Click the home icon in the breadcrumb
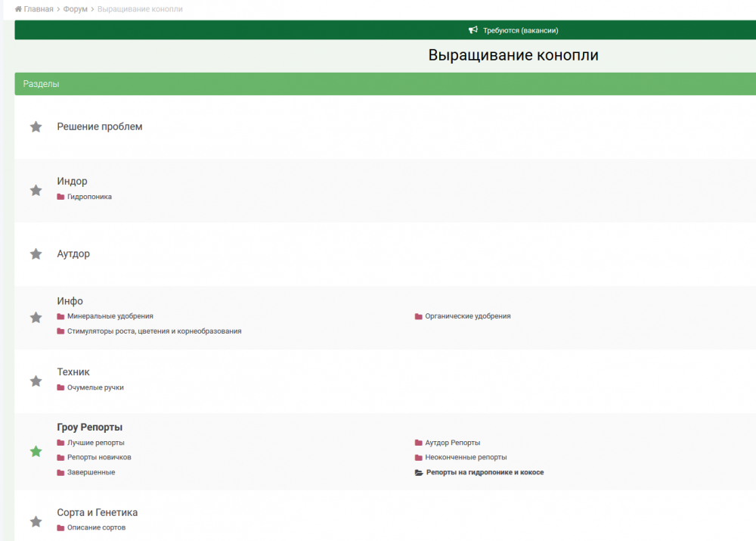Viewport: 756px width, 541px height. click(x=18, y=9)
